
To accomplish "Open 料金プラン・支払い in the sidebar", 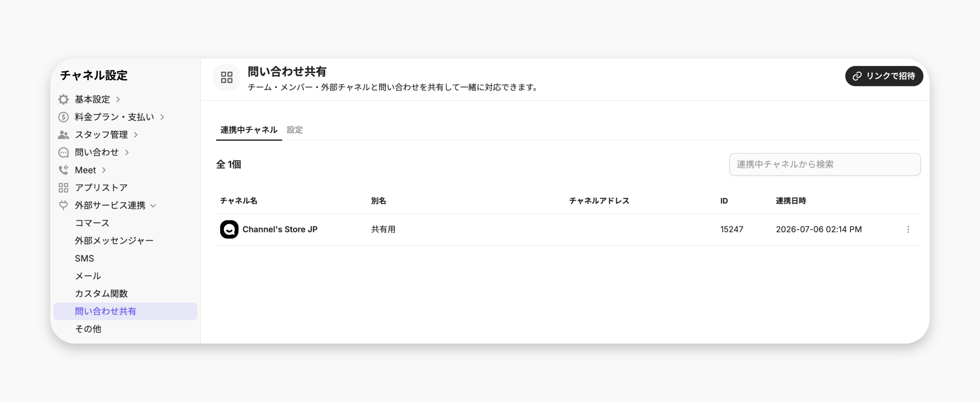I will [x=115, y=117].
